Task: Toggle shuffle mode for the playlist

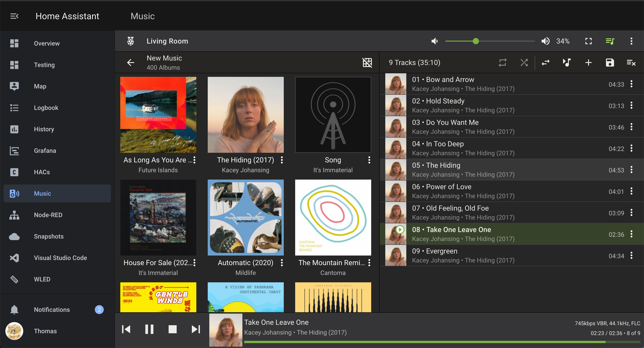Action: (524, 62)
